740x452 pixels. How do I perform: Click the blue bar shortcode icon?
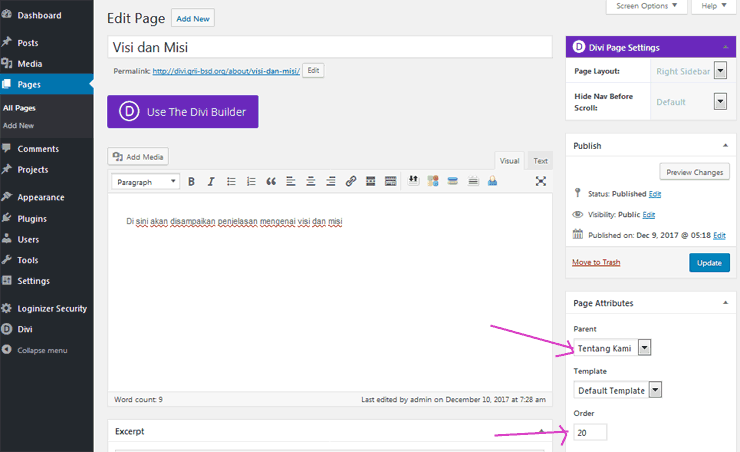(x=453, y=181)
